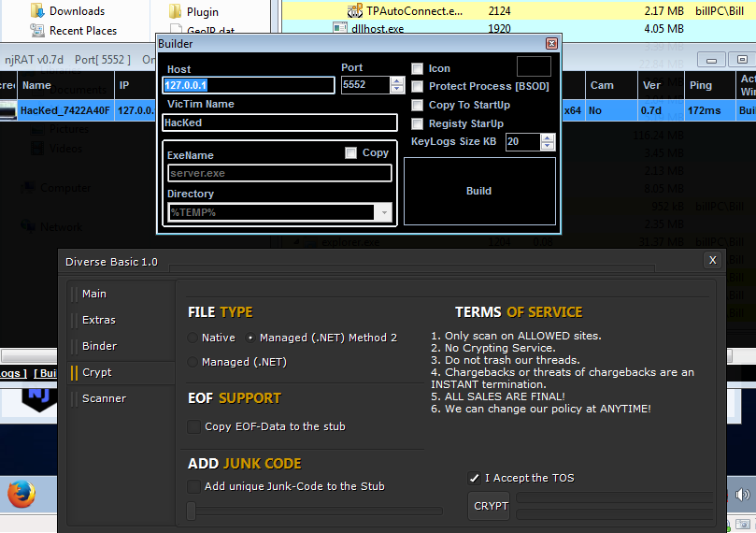
Task: Click the Port number field 5552
Action: tap(365, 85)
